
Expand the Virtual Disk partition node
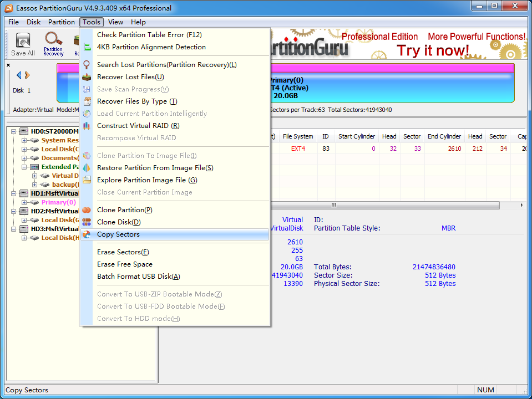(34, 176)
